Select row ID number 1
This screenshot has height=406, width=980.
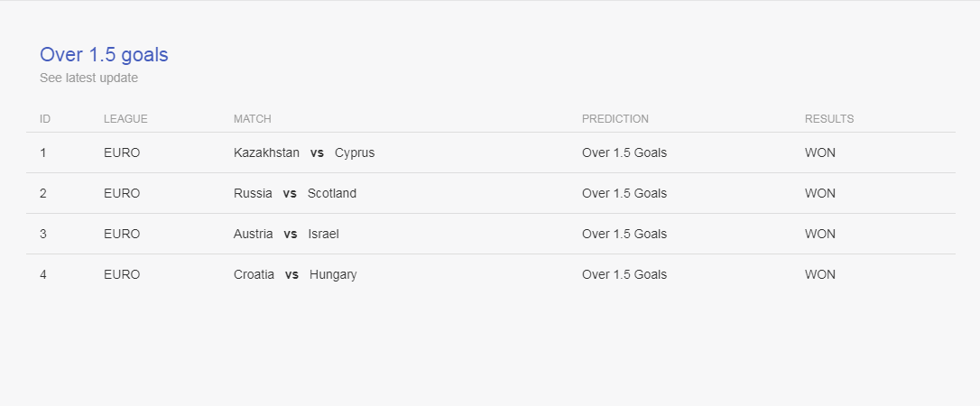click(x=42, y=152)
